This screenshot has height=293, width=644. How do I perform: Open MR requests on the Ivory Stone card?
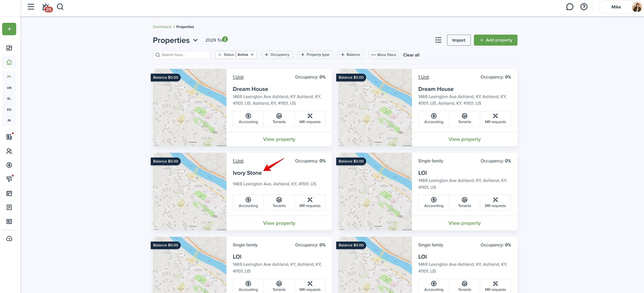click(x=310, y=202)
